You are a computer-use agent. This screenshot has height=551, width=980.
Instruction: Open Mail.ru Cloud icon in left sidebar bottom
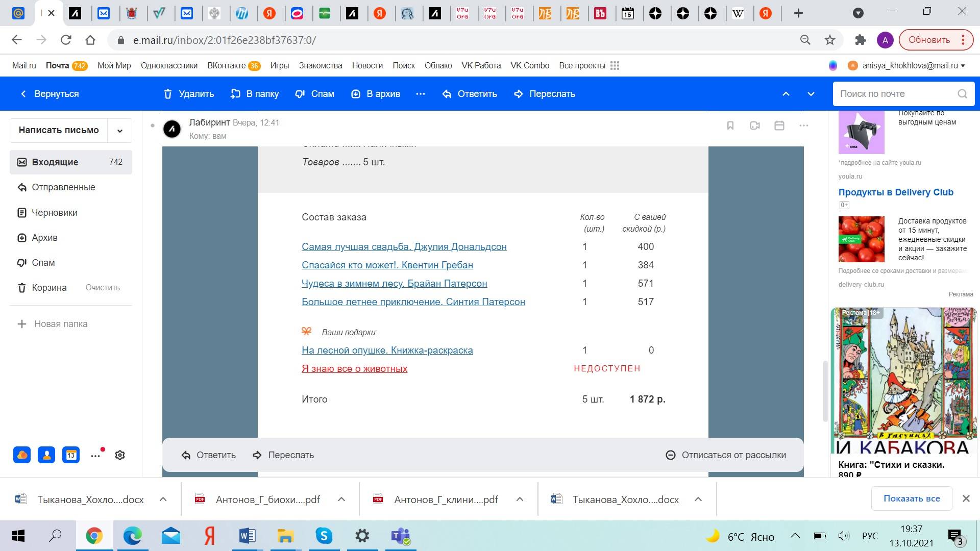coord(22,455)
